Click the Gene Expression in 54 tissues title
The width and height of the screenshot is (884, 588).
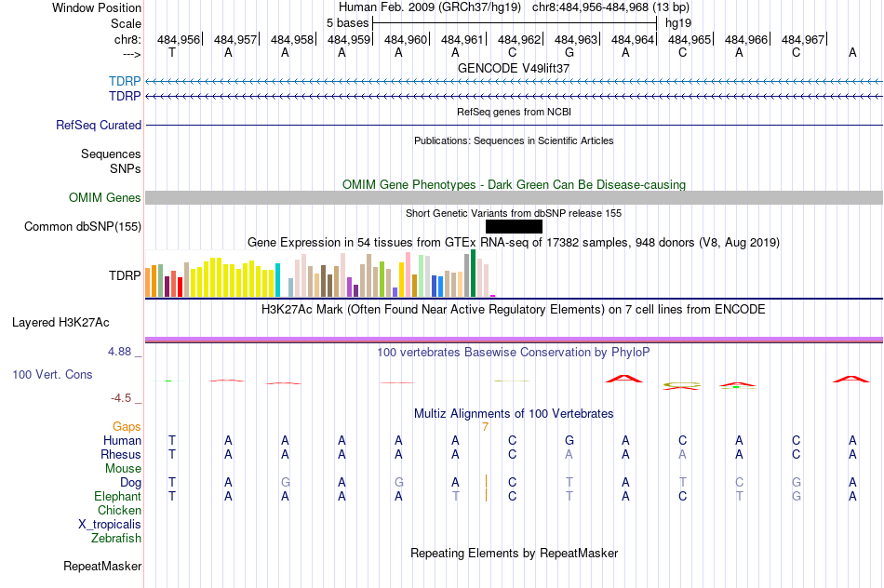click(514, 243)
